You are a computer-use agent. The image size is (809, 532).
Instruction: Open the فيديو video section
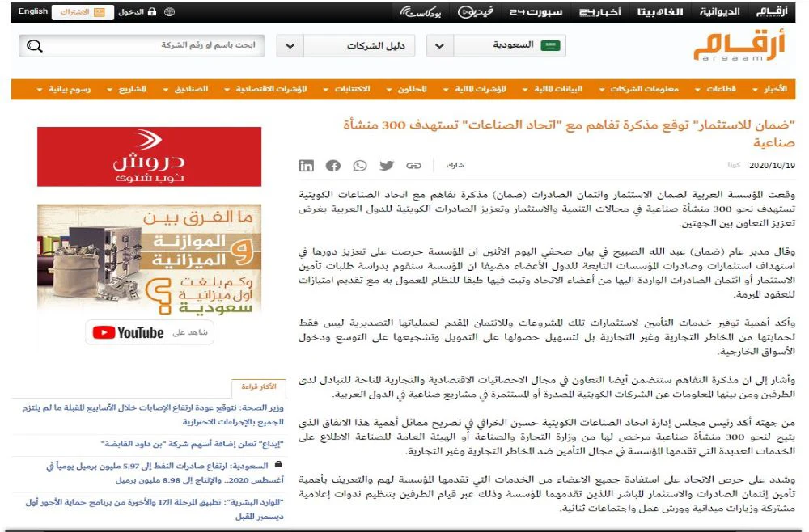pyautogui.click(x=475, y=12)
